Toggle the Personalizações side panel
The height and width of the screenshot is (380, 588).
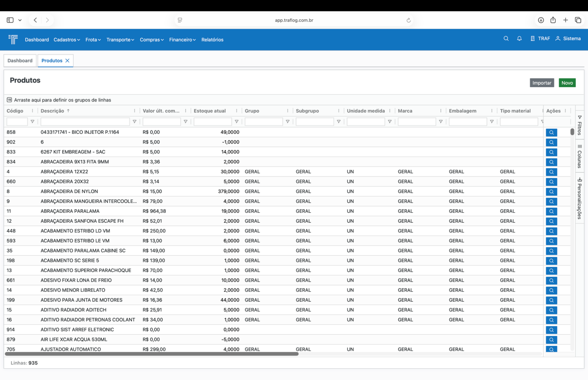(x=579, y=198)
